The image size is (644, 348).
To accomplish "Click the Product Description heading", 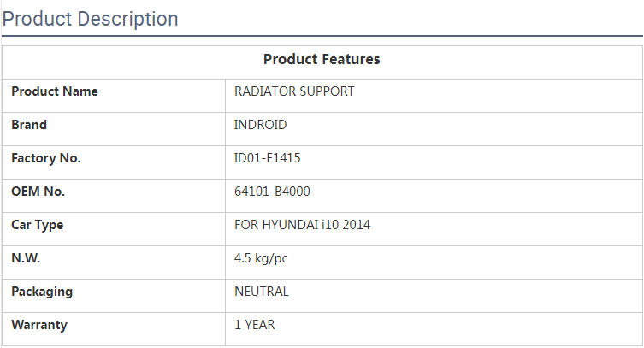I will (91, 19).
